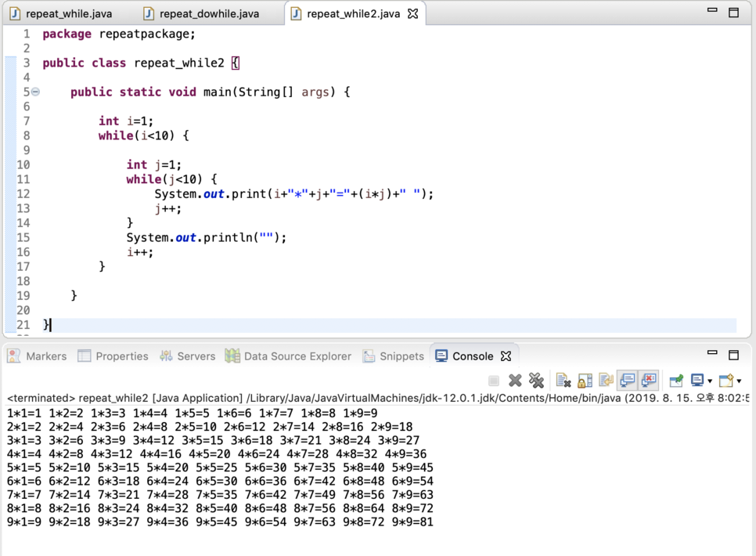Click the Java file icon of repeat_while2.java tab
Viewport: 756px width, 556px height.
click(x=296, y=14)
